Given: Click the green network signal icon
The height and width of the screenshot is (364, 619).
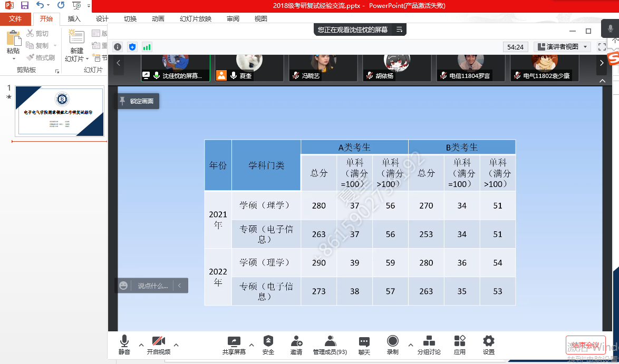Looking at the screenshot, I should (x=147, y=47).
